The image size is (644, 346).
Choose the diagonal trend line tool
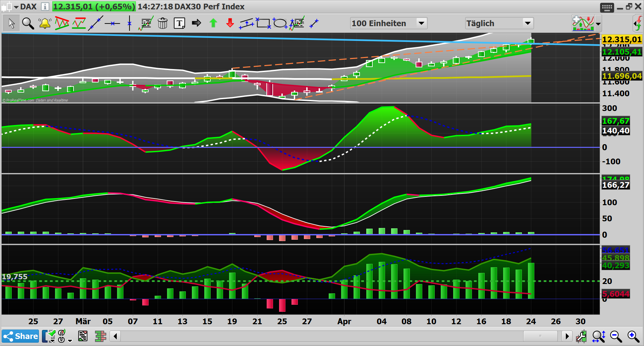point(96,23)
